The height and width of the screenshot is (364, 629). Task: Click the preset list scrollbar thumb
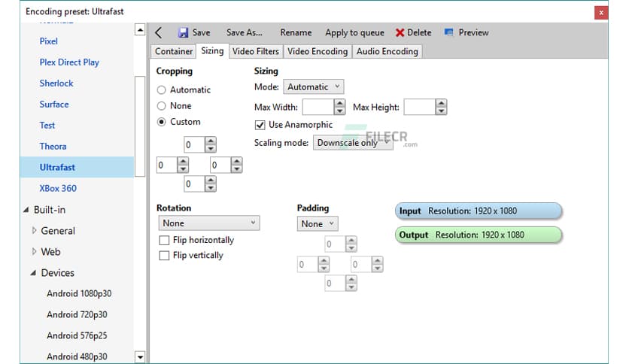click(140, 126)
